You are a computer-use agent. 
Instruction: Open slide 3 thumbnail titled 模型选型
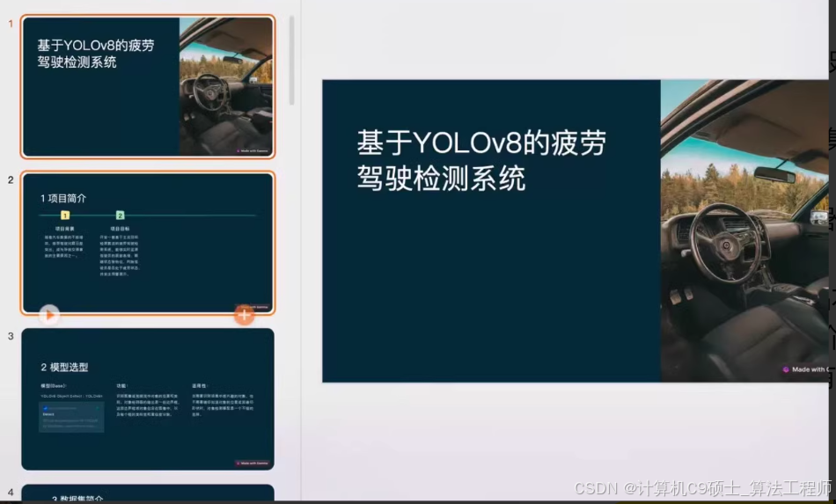(x=148, y=399)
